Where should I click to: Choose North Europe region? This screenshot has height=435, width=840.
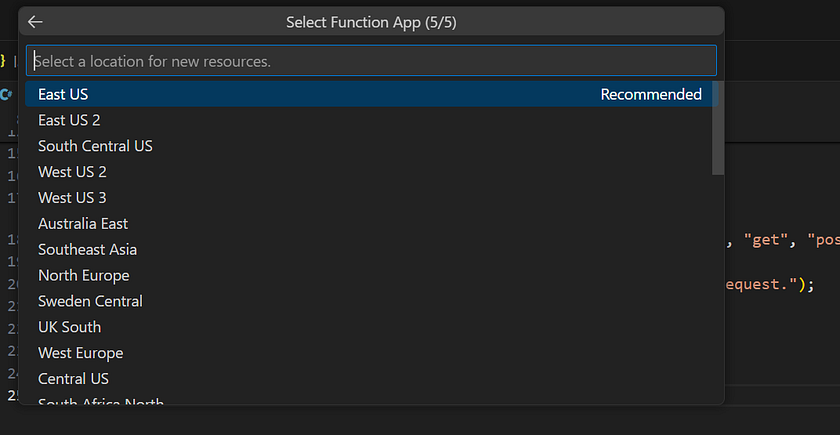pos(83,276)
